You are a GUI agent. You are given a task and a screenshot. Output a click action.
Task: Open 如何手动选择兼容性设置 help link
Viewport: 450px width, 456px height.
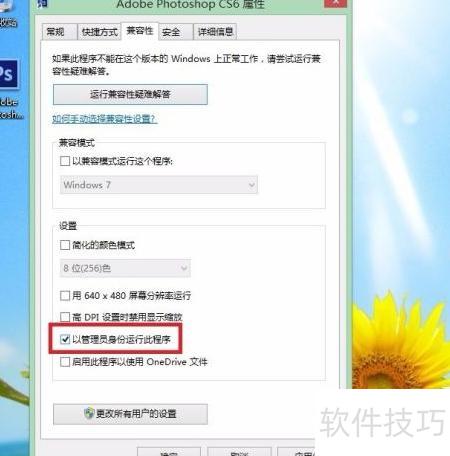[105, 119]
